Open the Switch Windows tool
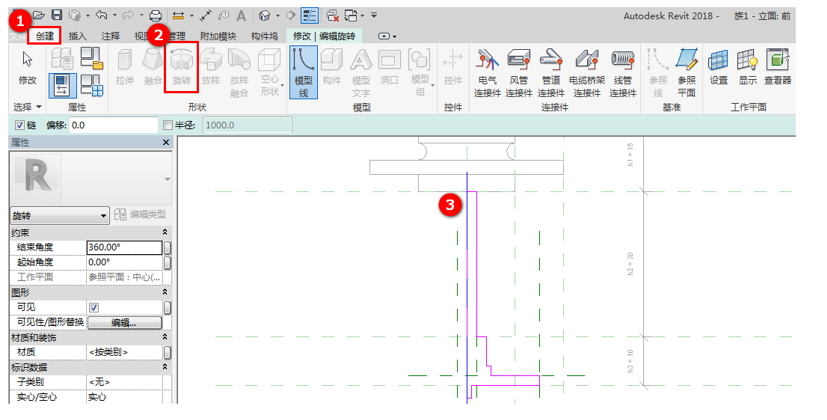This screenshot has width=827, height=420. click(x=351, y=16)
